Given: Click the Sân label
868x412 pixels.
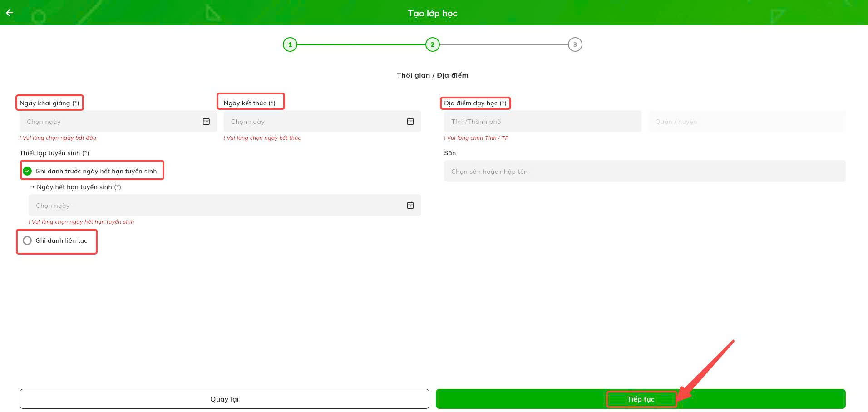Looking at the screenshot, I should (450, 153).
